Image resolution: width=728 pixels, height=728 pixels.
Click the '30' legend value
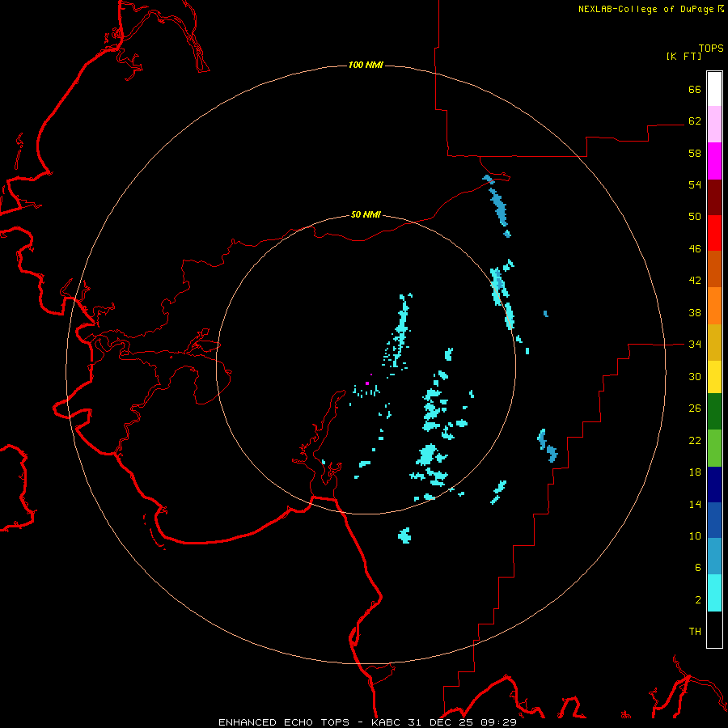point(695,376)
